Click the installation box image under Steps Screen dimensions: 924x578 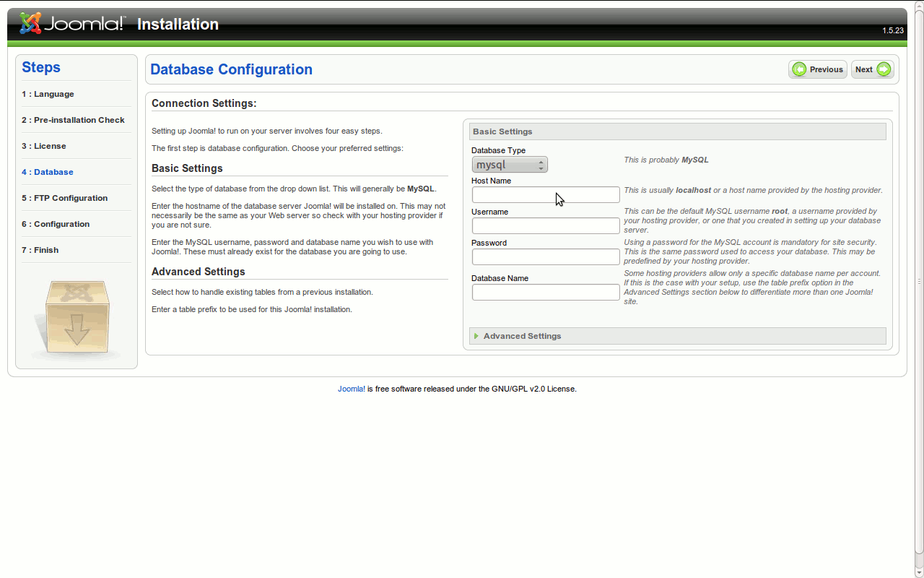click(x=77, y=319)
